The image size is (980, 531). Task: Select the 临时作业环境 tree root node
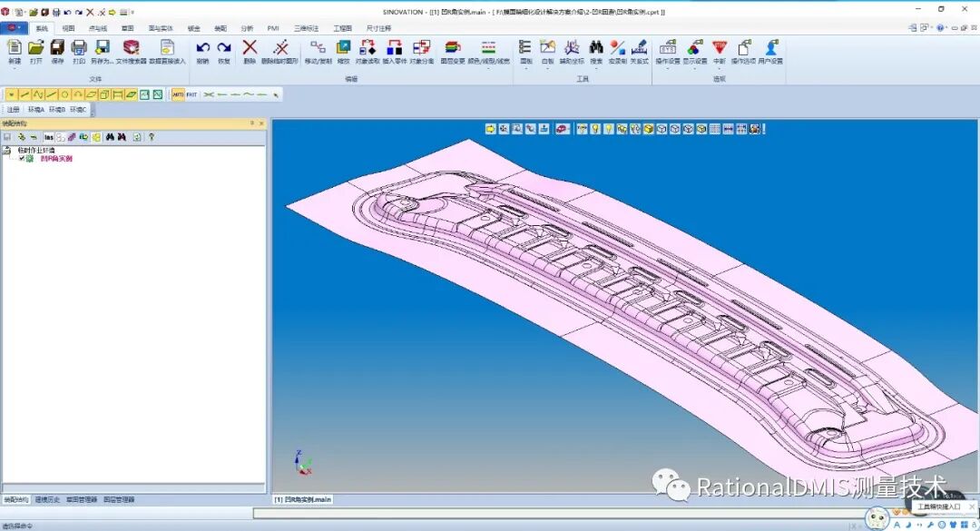[x=36, y=151]
